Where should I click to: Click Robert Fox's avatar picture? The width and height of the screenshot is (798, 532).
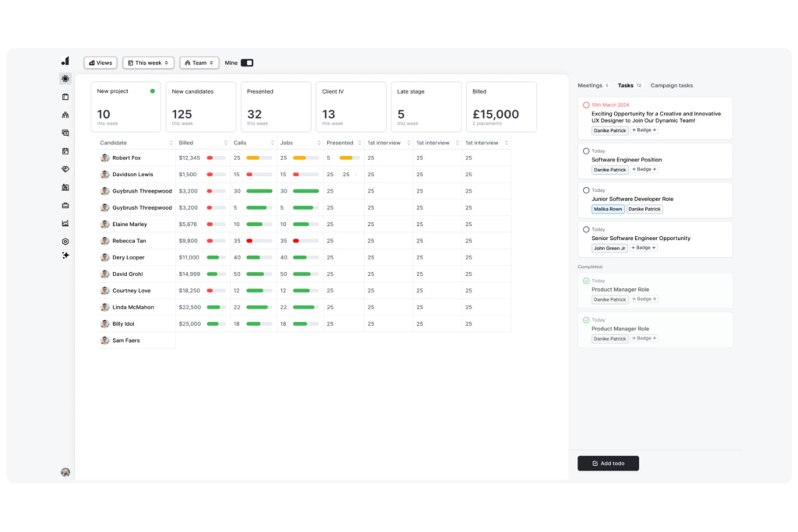pos(105,158)
